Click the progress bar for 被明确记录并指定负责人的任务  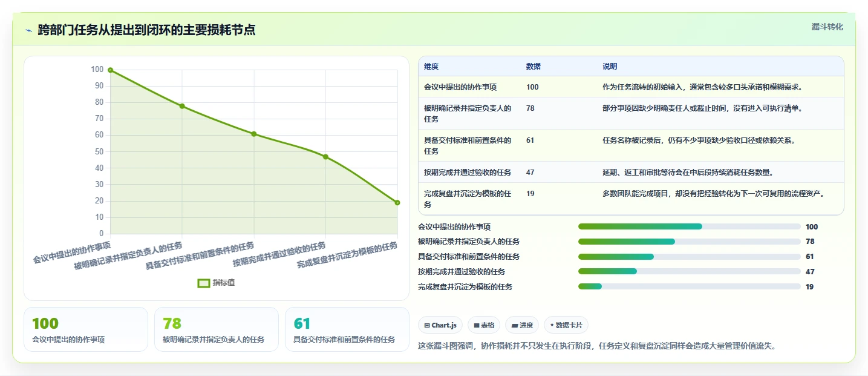(x=690, y=242)
